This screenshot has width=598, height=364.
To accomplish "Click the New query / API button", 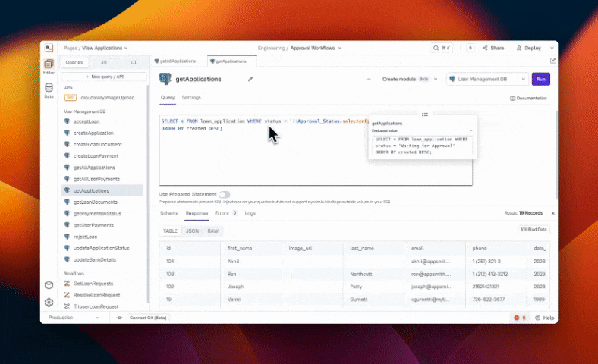I will 104,77.
